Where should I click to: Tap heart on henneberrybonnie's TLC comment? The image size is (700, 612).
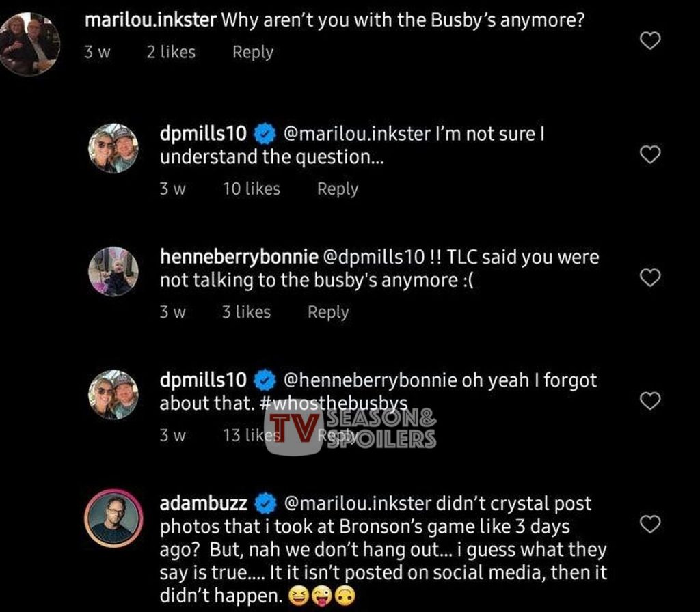pos(650,277)
